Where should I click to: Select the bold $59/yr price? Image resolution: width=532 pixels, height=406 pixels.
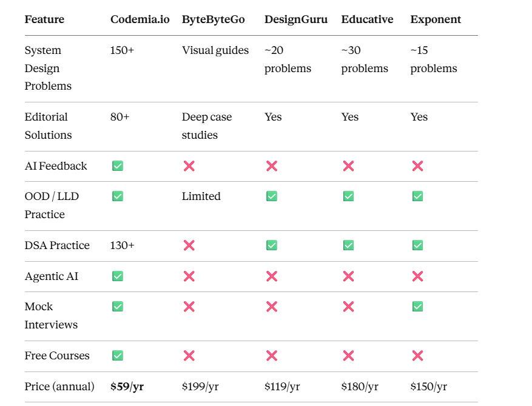point(127,387)
